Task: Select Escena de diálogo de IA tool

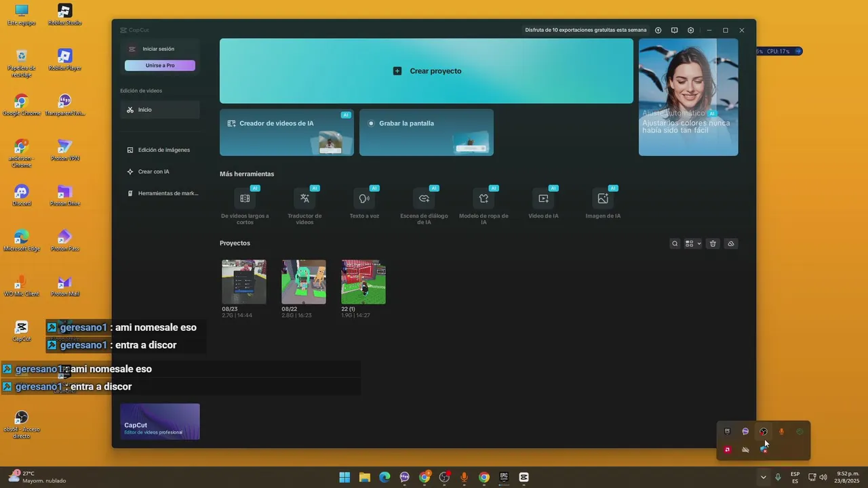Action: coord(424,206)
